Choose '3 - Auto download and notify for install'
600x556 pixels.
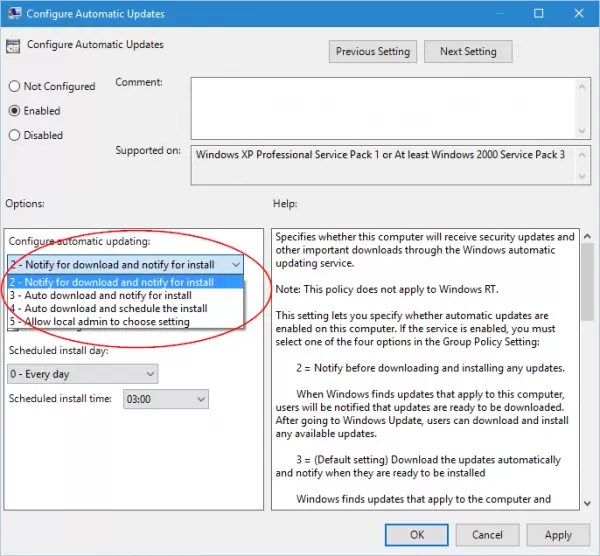click(125, 295)
